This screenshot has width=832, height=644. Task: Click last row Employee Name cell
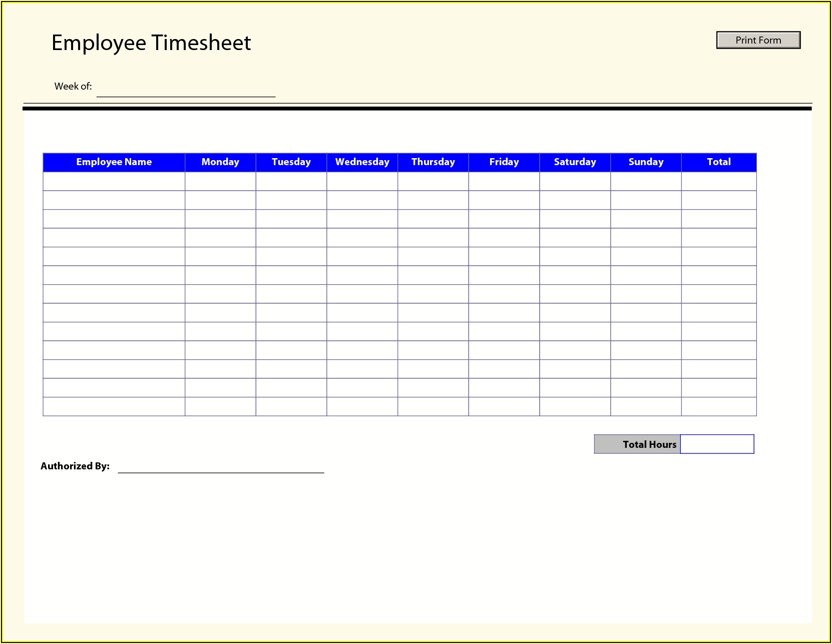click(x=114, y=406)
